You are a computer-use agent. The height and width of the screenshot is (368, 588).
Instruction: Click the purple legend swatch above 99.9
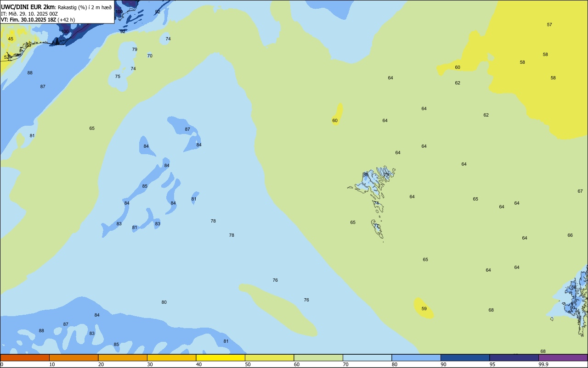click(x=563, y=357)
